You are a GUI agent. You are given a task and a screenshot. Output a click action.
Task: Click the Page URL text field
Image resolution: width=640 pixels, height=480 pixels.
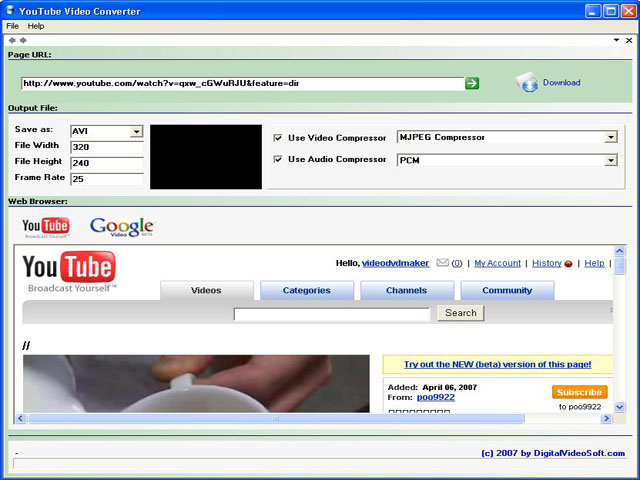[x=240, y=83]
